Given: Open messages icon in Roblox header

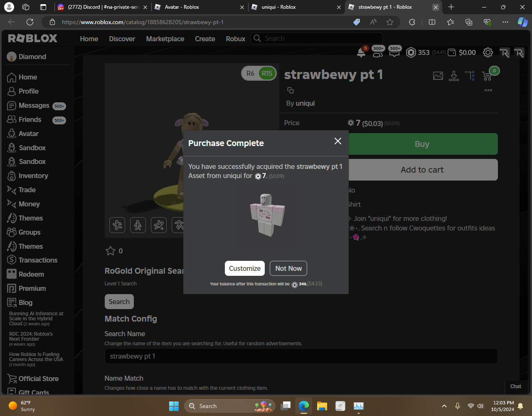Looking at the screenshot, I should tap(394, 52).
